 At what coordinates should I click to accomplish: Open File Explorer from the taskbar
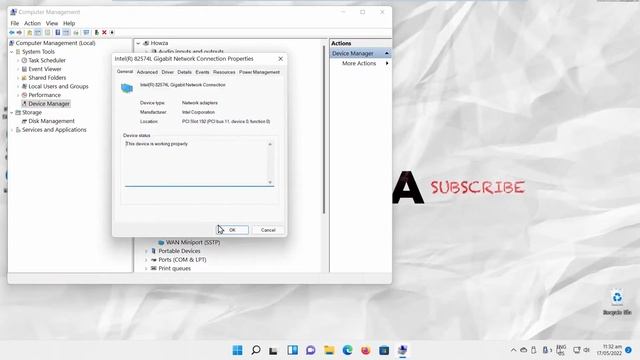(x=329, y=350)
